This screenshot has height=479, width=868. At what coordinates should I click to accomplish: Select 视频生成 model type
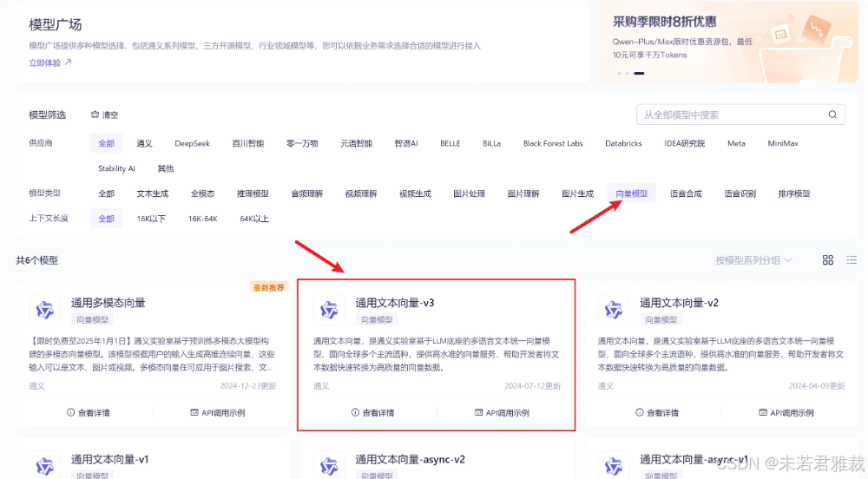pyautogui.click(x=415, y=194)
